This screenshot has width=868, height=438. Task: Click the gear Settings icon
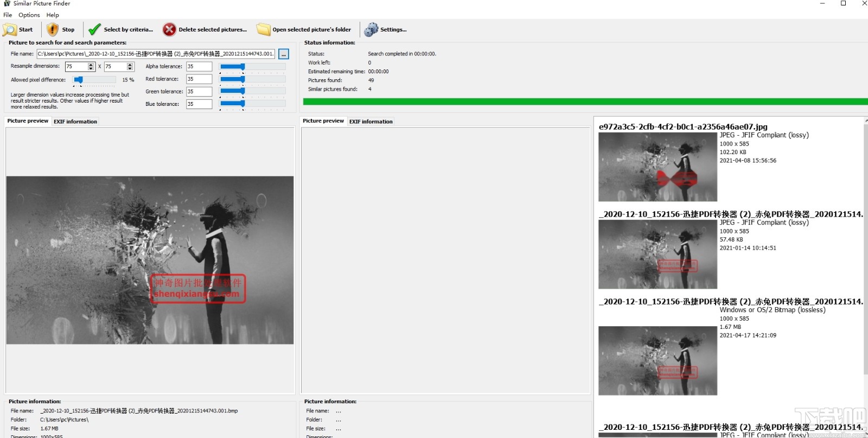pyautogui.click(x=371, y=29)
